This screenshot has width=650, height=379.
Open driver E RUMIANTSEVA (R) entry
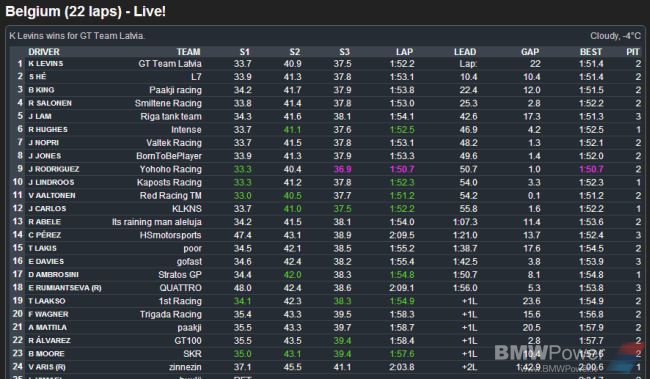click(65, 288)
